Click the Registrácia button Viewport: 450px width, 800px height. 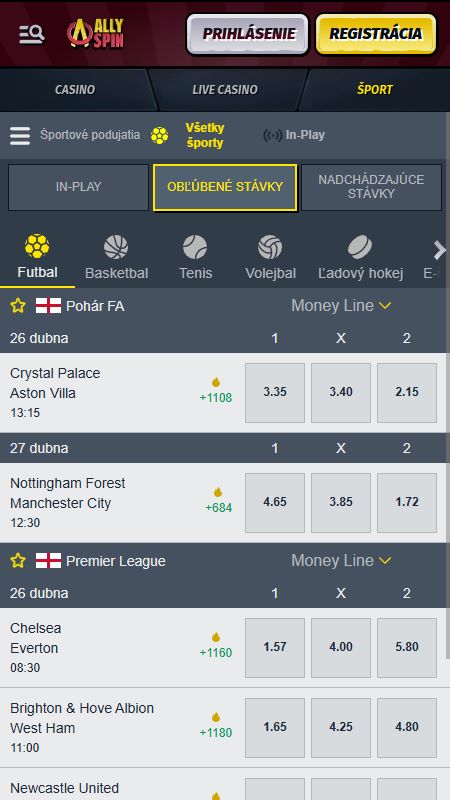click(x=376, y=34)
